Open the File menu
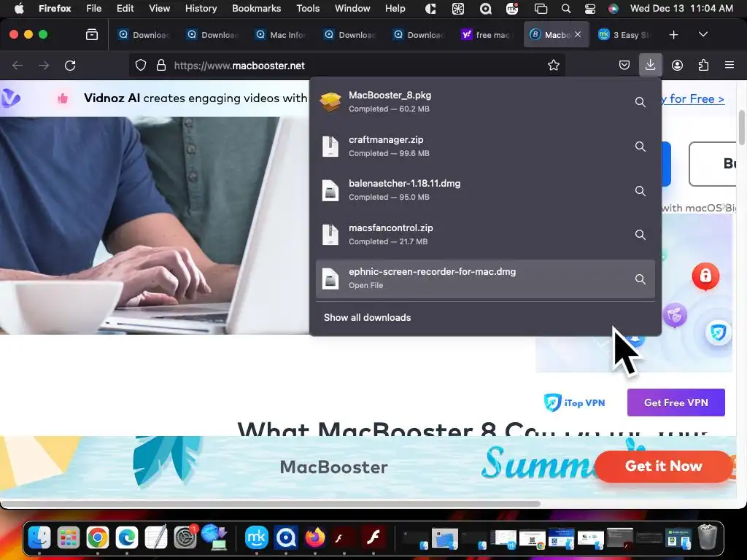Viewport: 747px width, 560px height. (93, 8)
